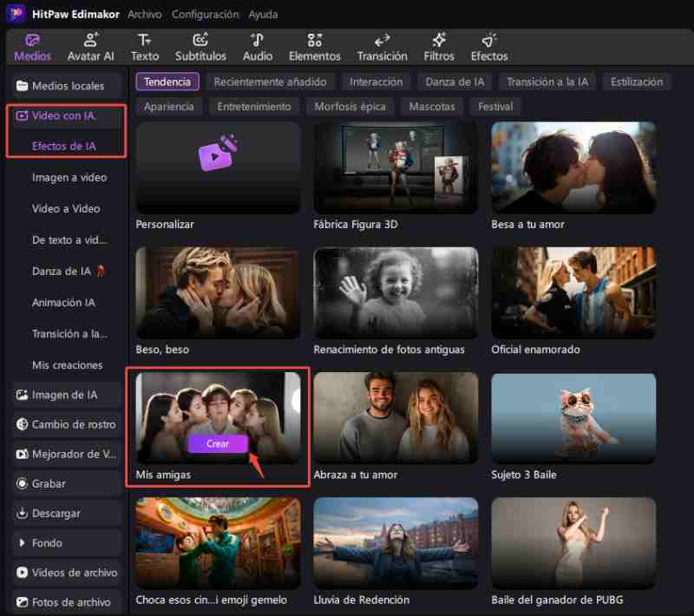This screenshot has height=616, width=694.
Task: Switch to the Morfosis épica tab
Action: [x=350, y=107]
